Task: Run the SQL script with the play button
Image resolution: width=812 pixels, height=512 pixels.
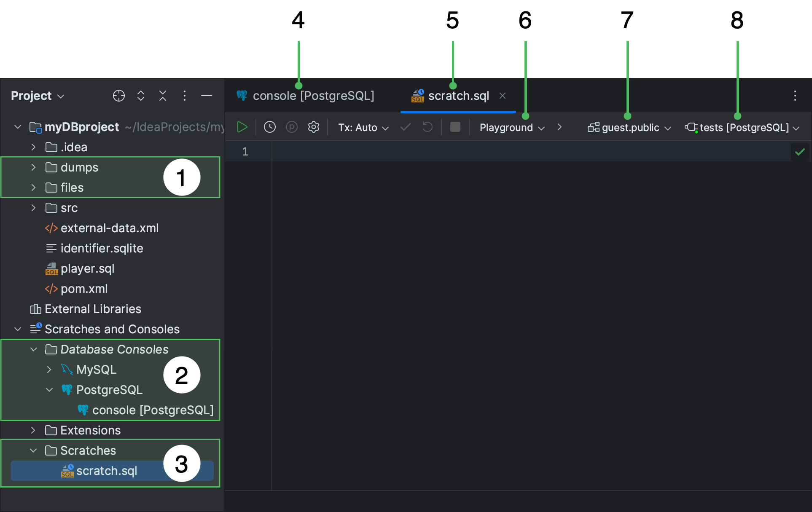Action: coord(242,127)
